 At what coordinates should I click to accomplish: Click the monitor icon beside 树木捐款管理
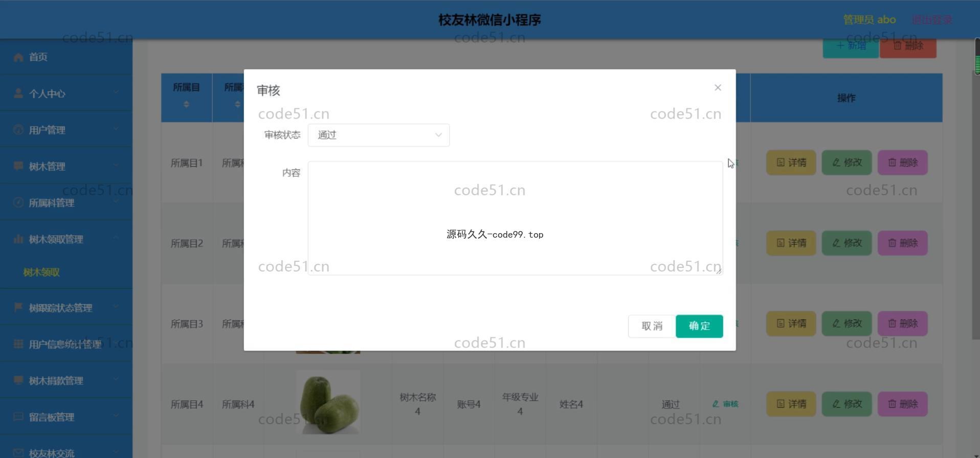coord(18,380)
